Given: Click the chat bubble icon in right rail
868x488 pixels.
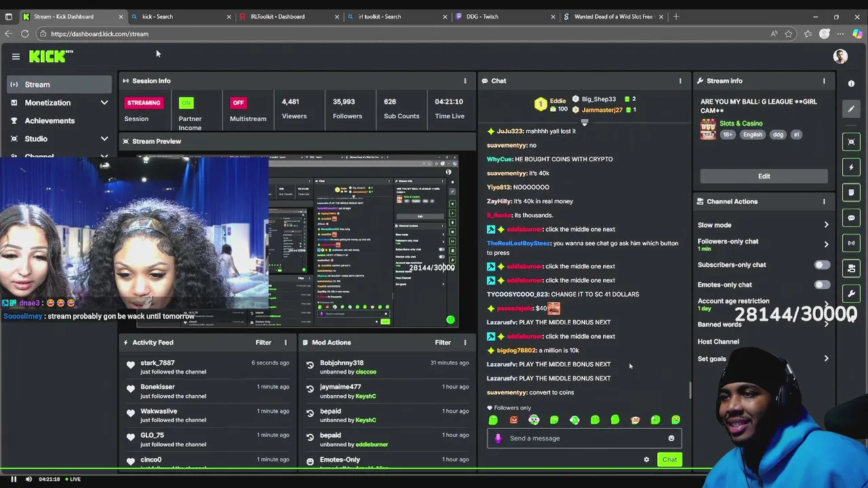Looking at the screenshot, I should (851, 218).
